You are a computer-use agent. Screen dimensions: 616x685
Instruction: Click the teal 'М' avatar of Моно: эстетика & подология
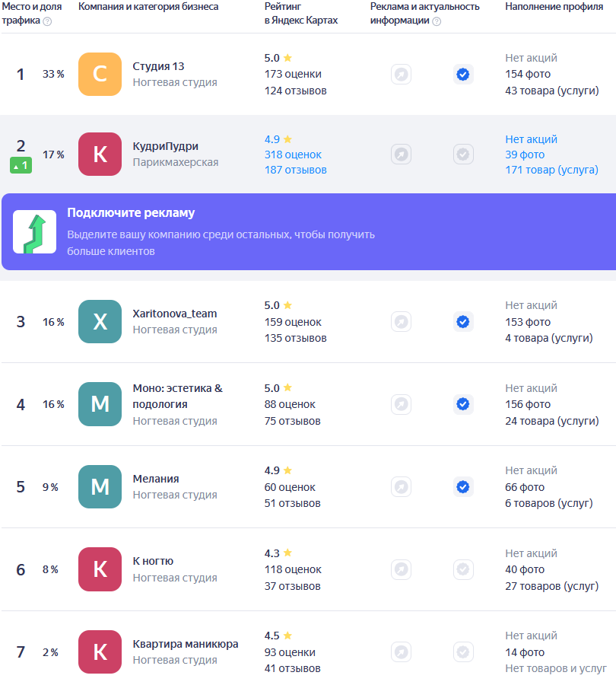click(100, 404)
